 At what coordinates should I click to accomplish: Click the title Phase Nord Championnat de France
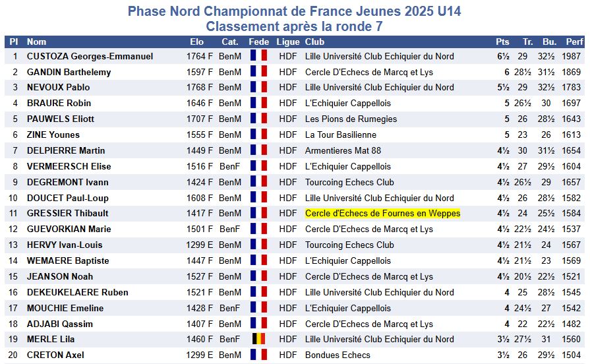click(294, 11)
